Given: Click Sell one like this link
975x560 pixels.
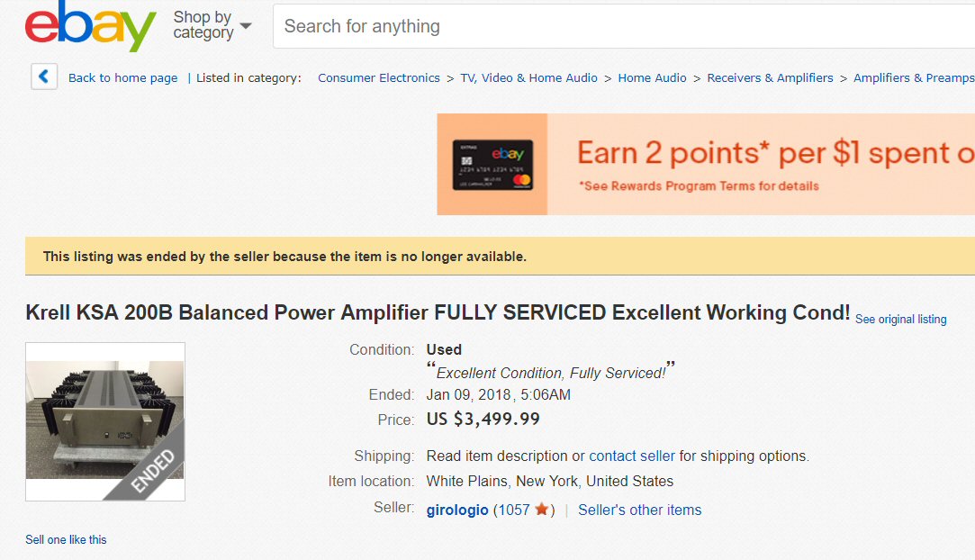Looking at the screenshot, I should point(66,540).
